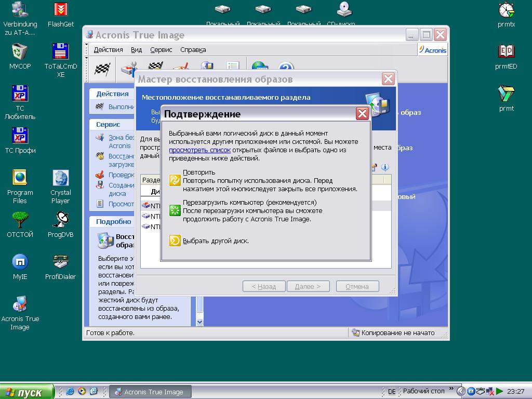Click the 'Далее >' wizard button
The width and height of the screenshot is (532, 399).
[308, 286]
